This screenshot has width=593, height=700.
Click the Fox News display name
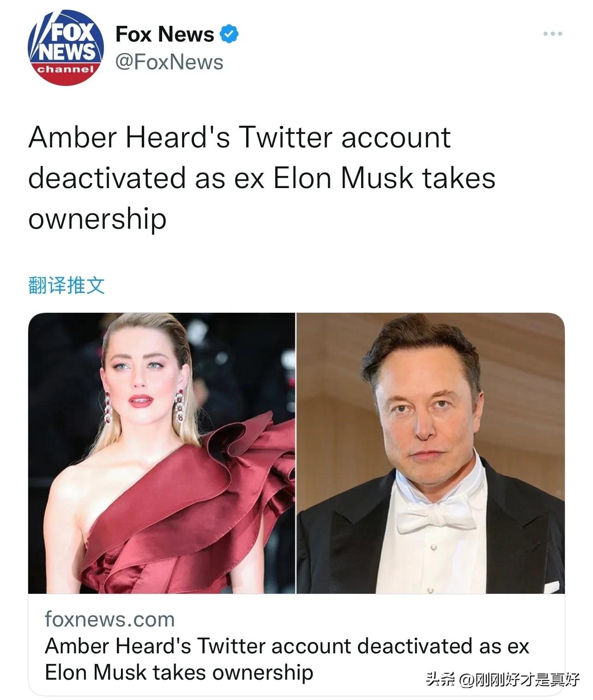(x=164, y=32)
